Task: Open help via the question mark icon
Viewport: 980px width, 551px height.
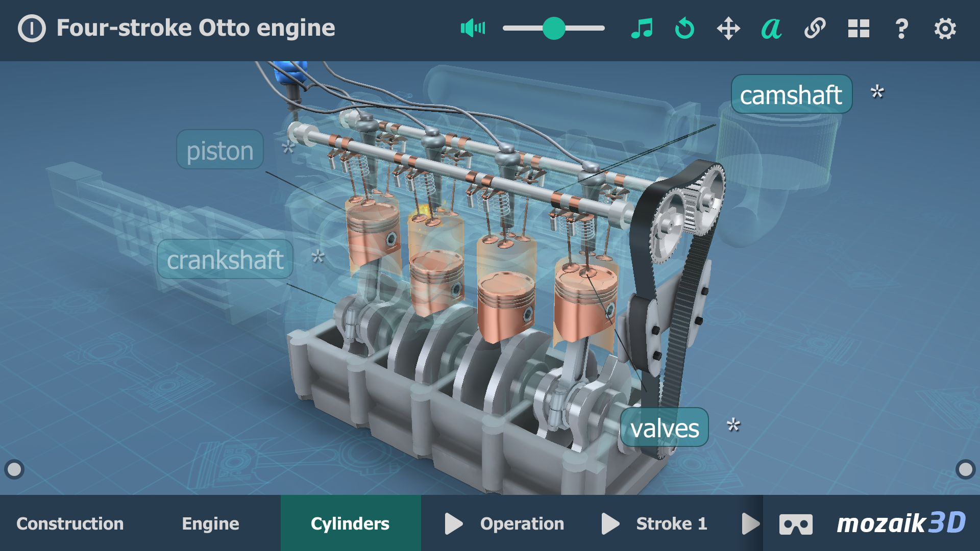Action: 902,28
